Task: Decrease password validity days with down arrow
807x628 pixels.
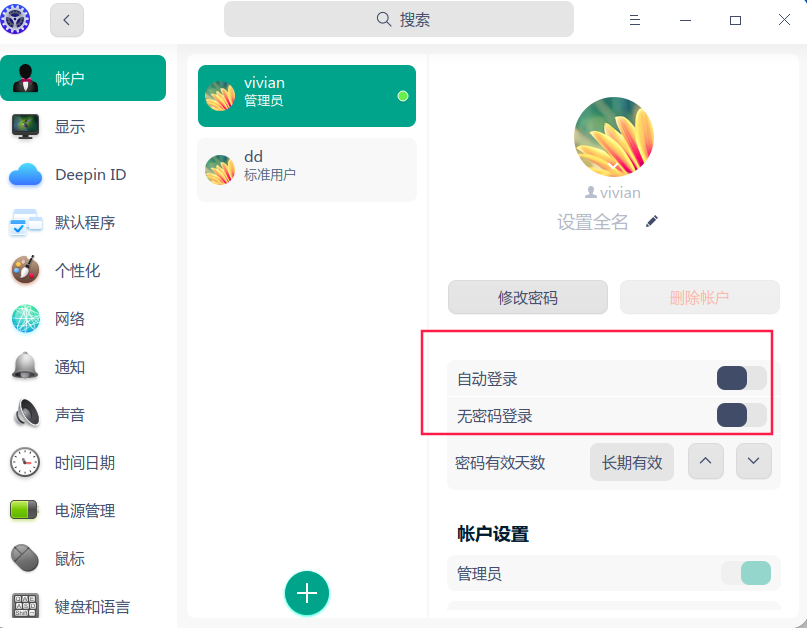Action: (754, 462)
